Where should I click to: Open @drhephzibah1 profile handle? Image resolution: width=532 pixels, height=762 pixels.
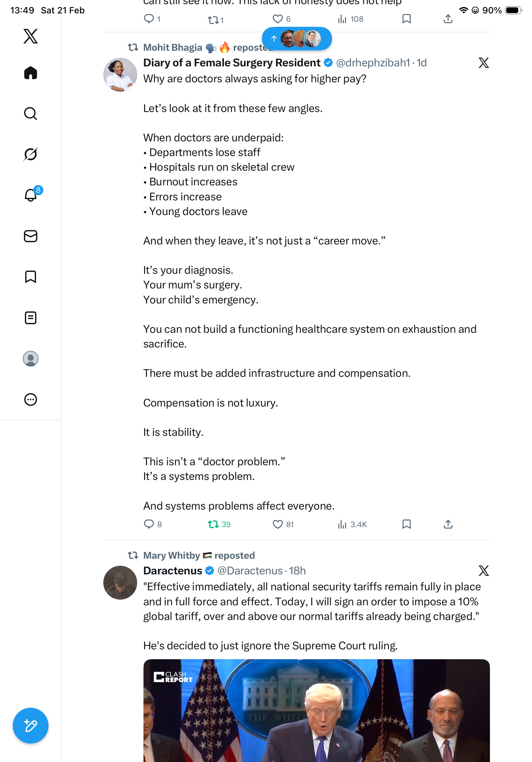pos(373,63)
